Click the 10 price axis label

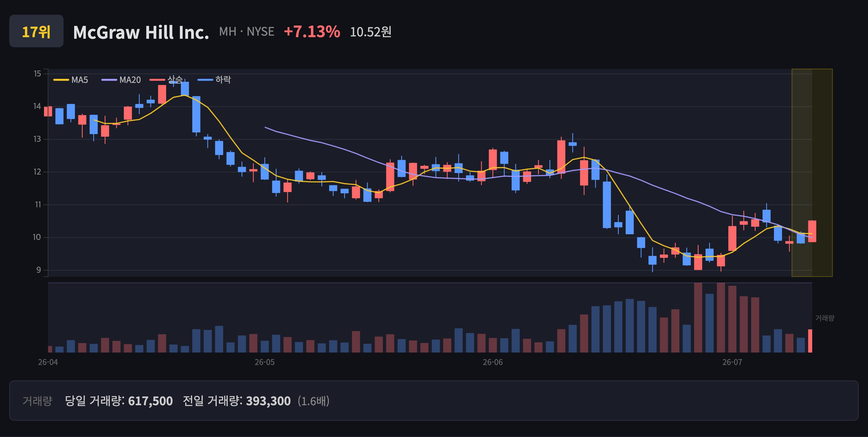point(37,237)
